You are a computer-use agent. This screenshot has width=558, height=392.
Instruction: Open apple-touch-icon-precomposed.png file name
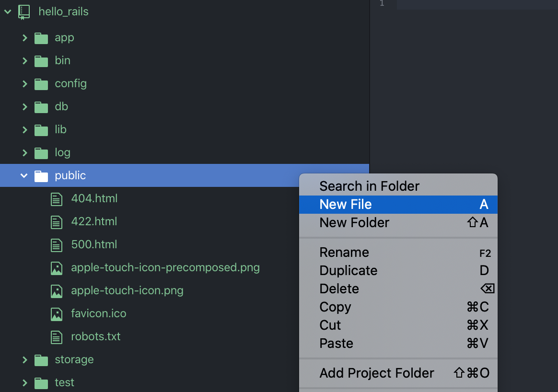click(x=165, y=268)
